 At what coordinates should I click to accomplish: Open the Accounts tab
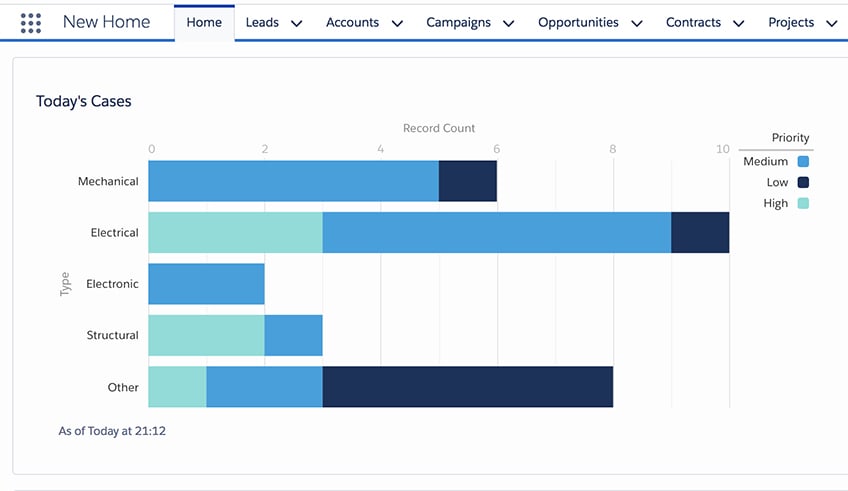[352, 22]
